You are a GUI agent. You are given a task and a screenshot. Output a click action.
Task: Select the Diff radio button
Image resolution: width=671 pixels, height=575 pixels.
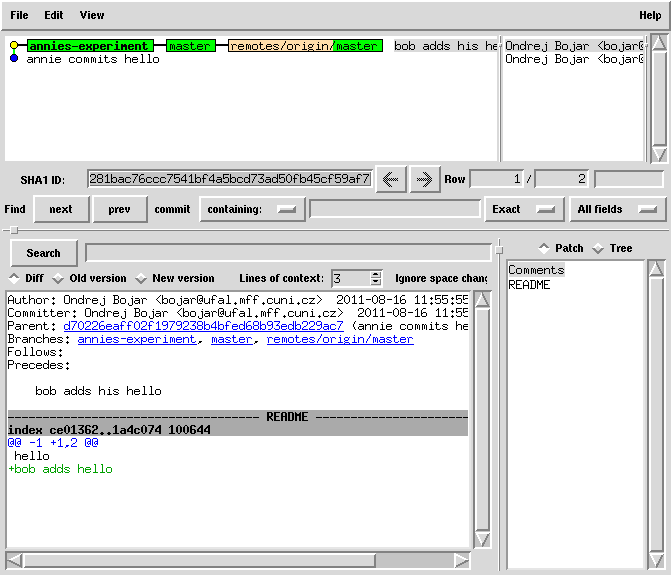pyautogui.click(x=14, y=278)
